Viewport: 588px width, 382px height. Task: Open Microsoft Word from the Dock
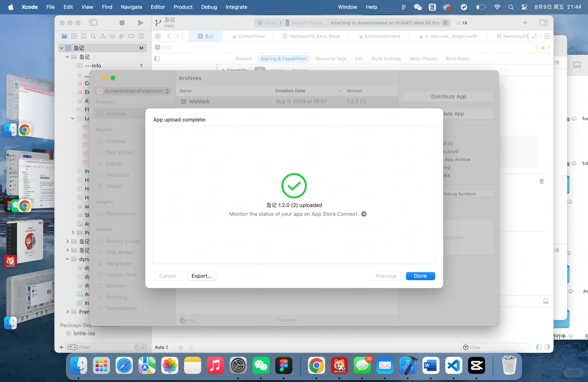430,365
